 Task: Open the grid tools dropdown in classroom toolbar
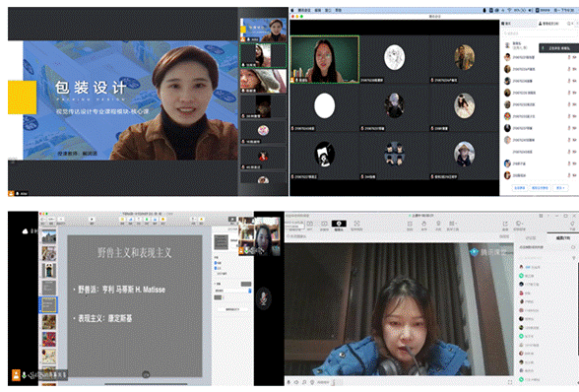452,224
